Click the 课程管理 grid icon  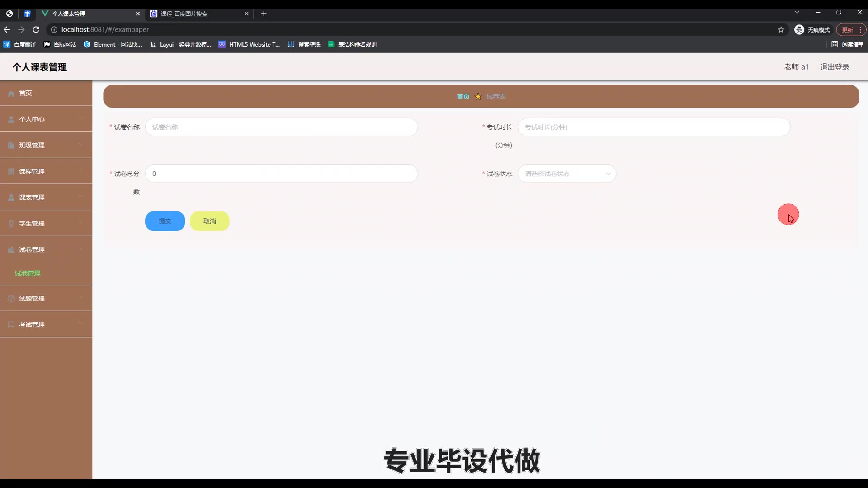11,172
